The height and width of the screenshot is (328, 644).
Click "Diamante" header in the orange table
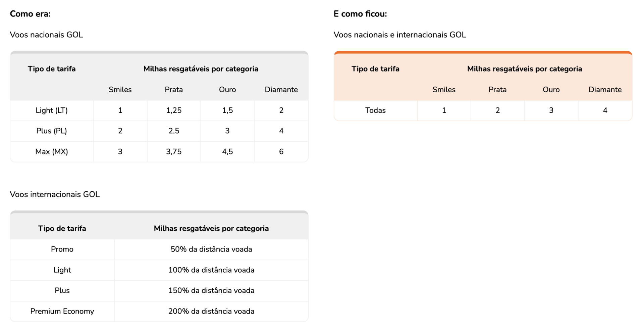point(605,90)
